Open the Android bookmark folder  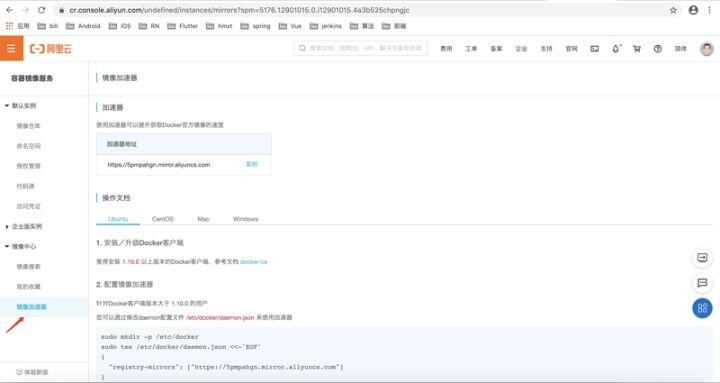pos(83,26)
